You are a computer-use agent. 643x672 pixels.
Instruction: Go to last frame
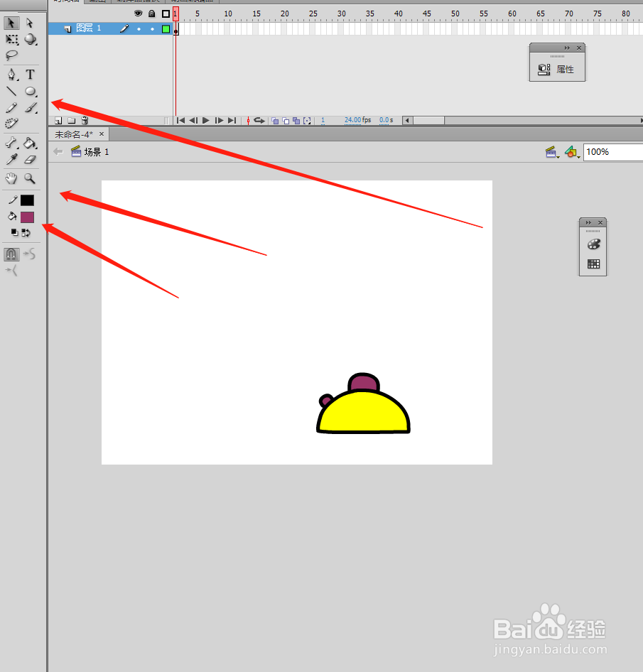tap(232, 121)
